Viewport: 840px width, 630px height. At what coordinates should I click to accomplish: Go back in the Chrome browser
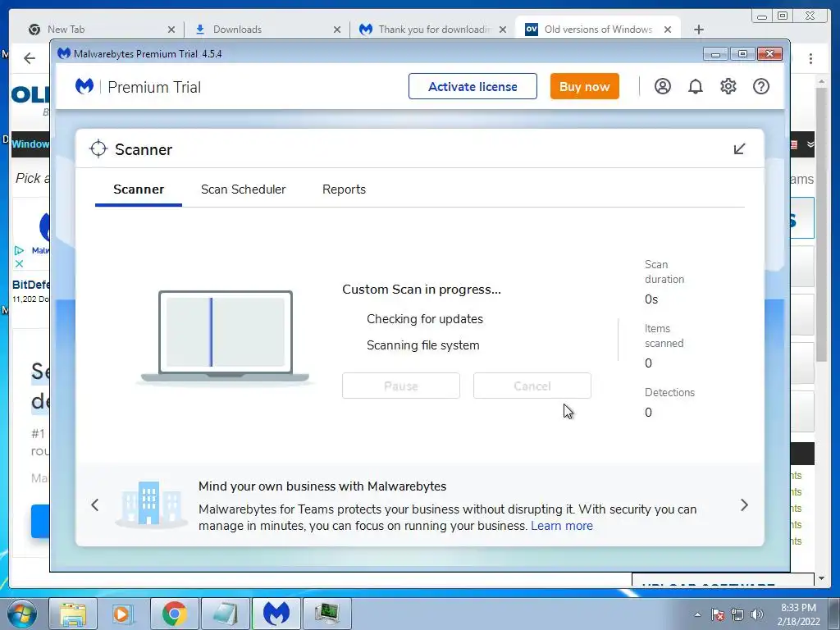[x=30, y=58]
